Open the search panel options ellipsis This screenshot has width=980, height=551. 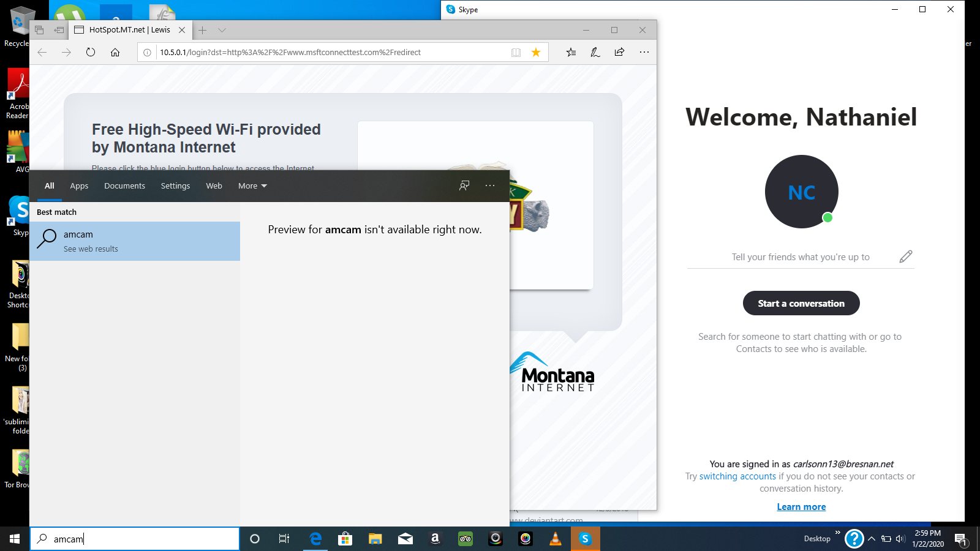490,186
